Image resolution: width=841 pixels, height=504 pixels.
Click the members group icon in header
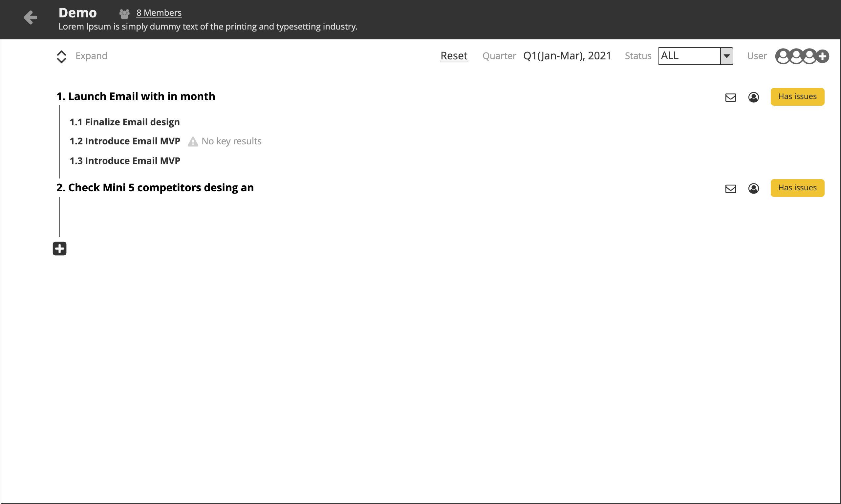coord(124,13)
